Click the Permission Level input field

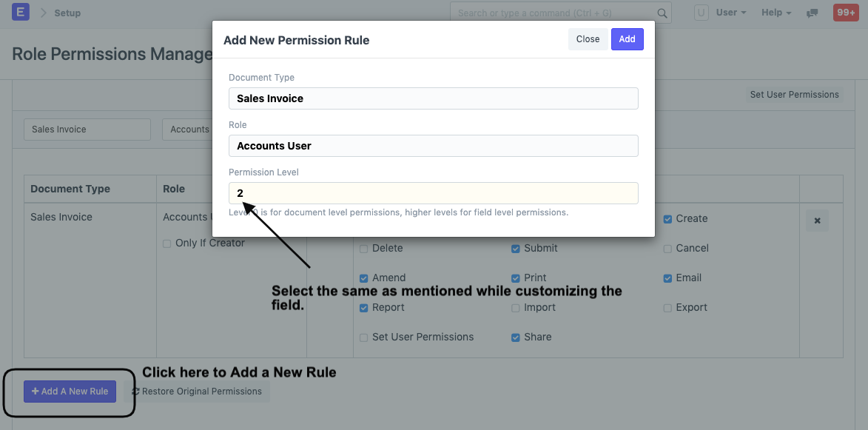(433, 193)
